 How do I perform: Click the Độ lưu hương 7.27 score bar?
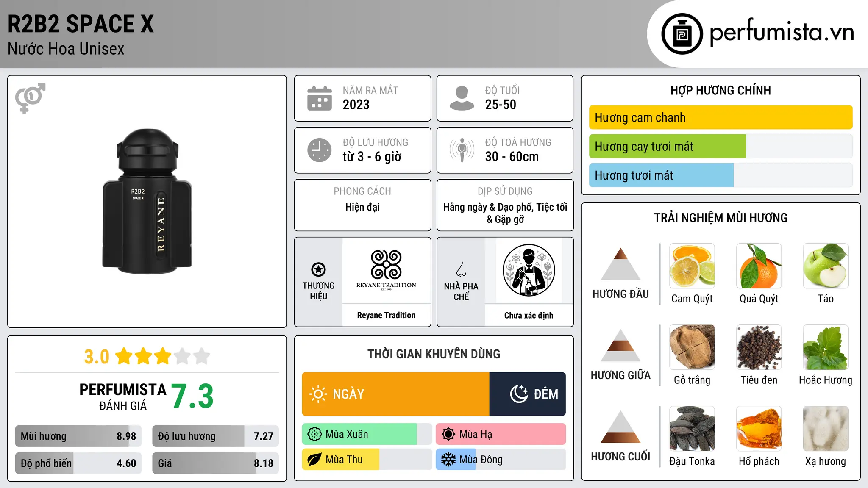tap(216, 436)
